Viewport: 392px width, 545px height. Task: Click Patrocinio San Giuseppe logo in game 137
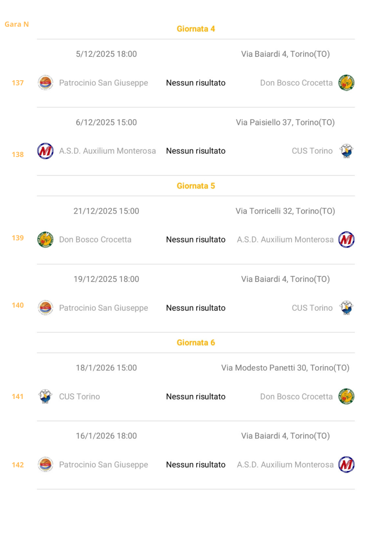(45, 83)
